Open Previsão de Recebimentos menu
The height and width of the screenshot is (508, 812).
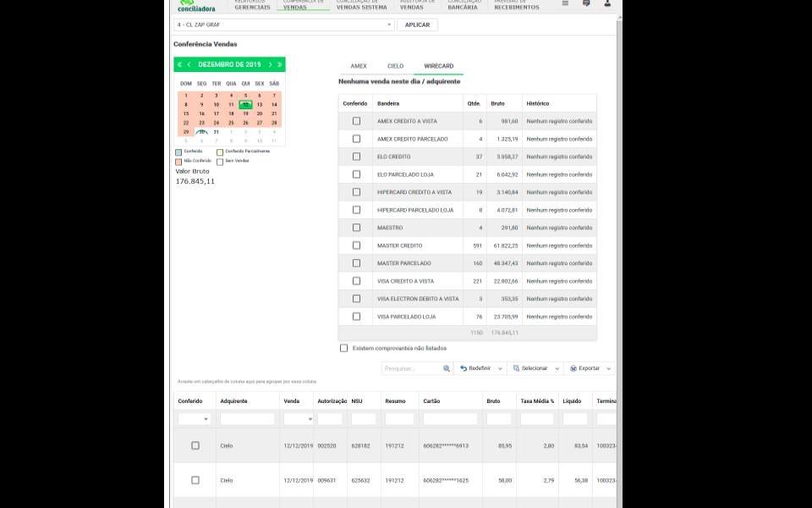click(x=516, y=5)
